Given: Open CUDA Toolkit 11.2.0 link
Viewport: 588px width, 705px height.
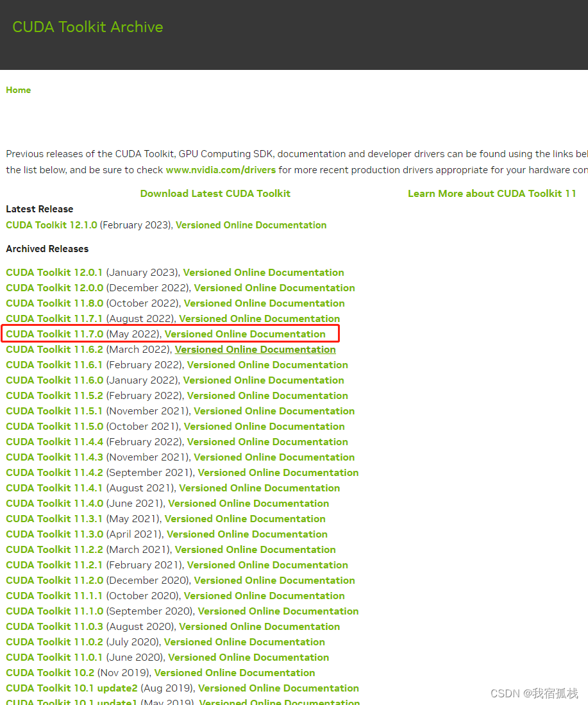Looking at the screenshot, I should tap(55, 581).
